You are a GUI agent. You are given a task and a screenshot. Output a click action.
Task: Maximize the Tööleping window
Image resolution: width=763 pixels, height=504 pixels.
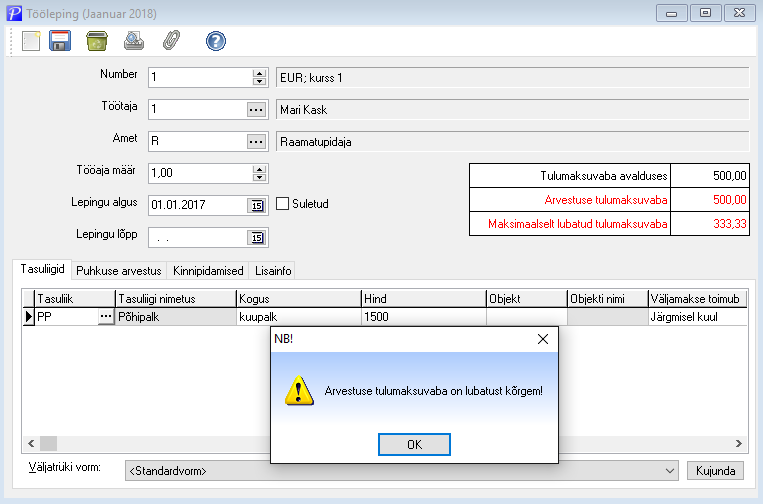706,13
